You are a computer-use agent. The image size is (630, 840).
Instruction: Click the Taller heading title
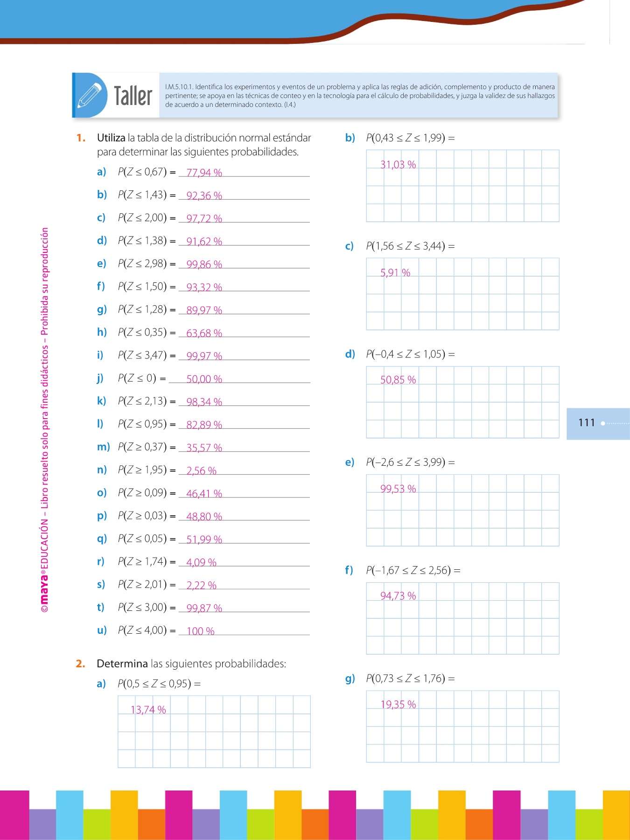[x=133, y=96]
